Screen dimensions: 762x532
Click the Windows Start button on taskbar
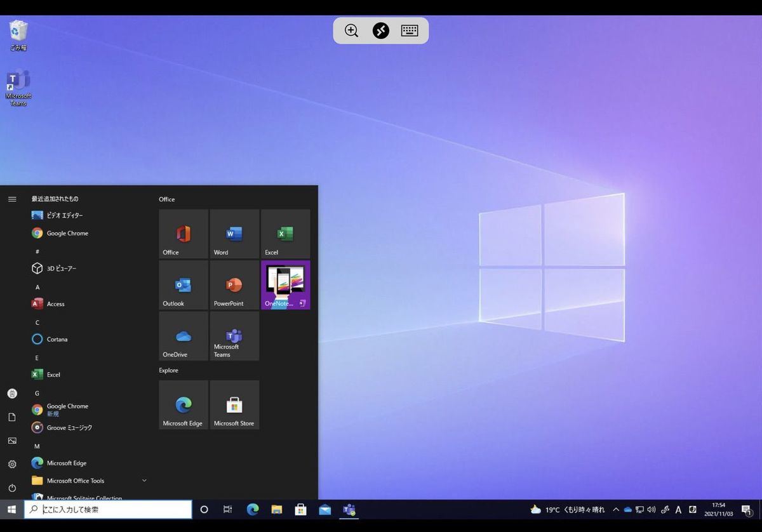(11, 509)
